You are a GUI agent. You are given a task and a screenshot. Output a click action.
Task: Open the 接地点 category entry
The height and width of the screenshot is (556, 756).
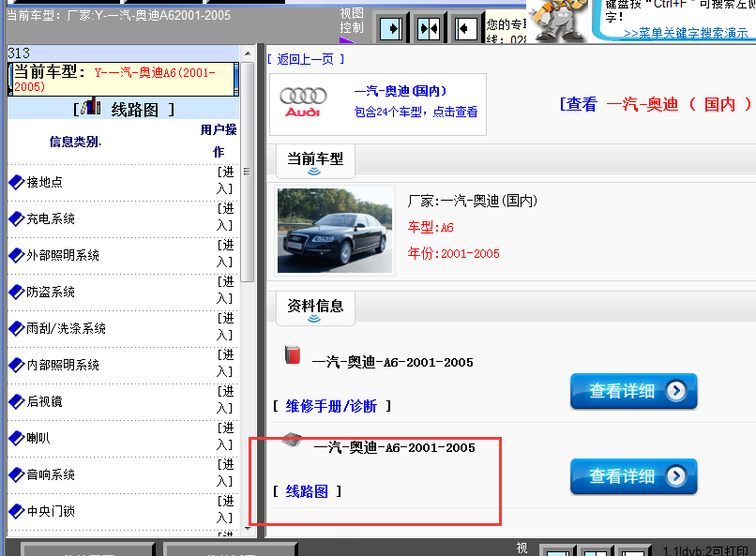click(x=44, y=182)
